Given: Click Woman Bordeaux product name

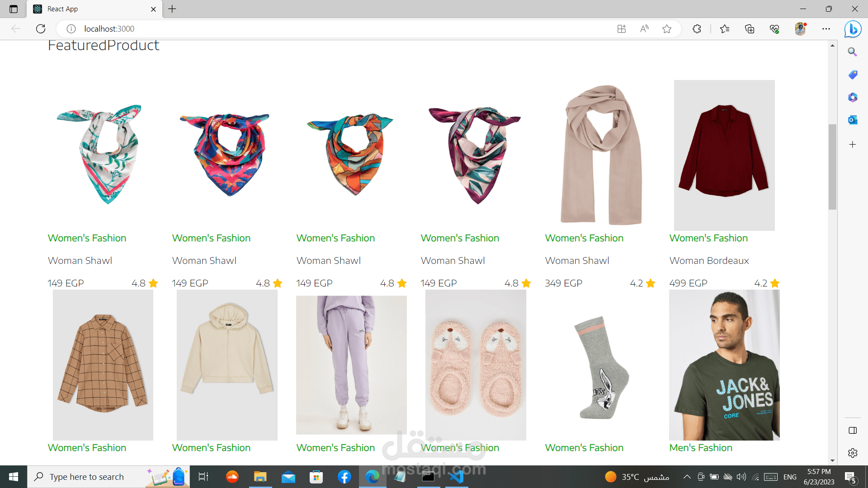Looking at the screenshot, I should (709, 261).
